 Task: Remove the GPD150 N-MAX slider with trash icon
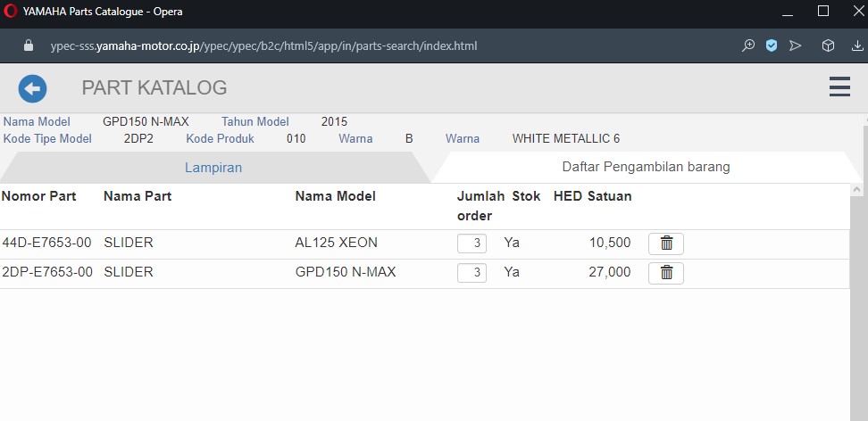coord(665,272)
